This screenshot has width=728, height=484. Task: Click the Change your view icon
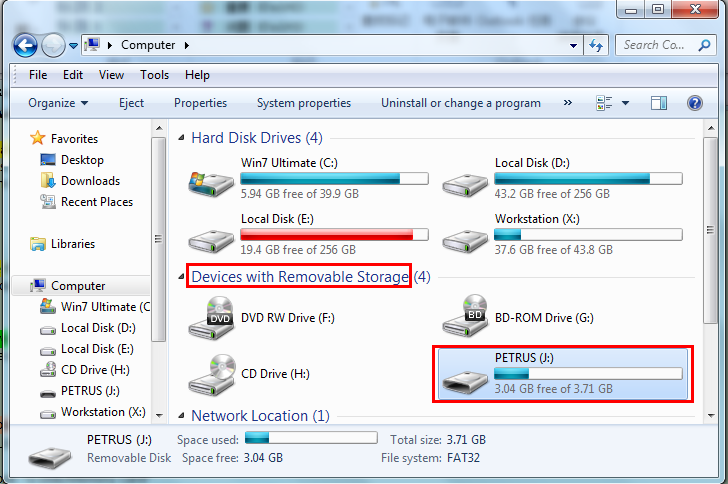point(604,103)
